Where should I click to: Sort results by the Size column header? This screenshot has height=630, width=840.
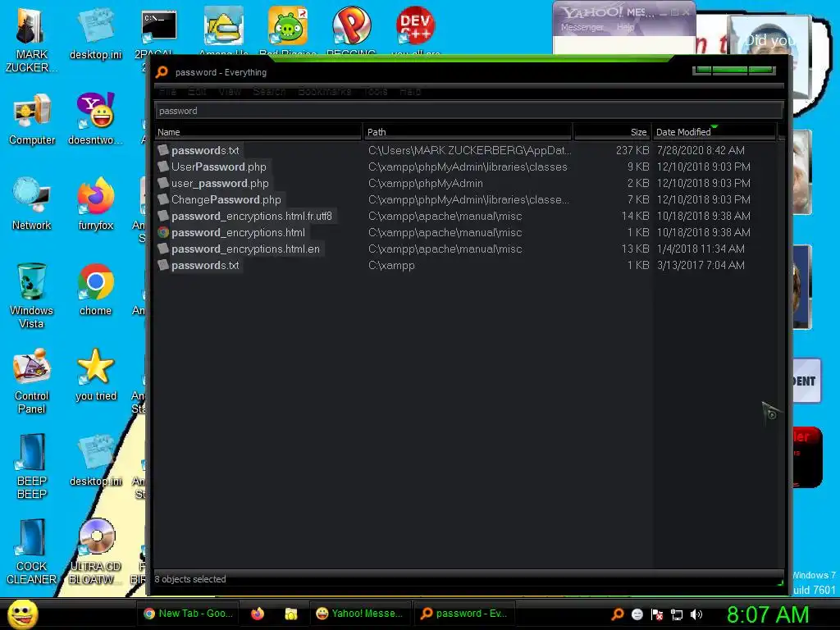pyautogui.click(x=612, y=132)
